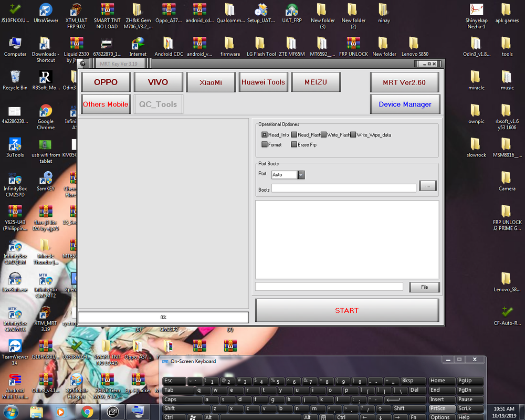Open the LG Flash Tool folder
Viewport: 525px width, 420px height.
point(261,47)
